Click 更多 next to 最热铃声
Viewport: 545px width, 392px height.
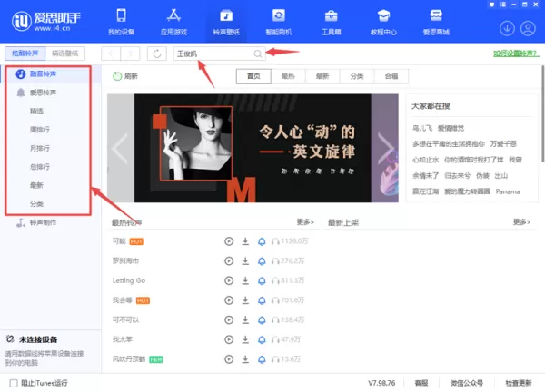305,222
